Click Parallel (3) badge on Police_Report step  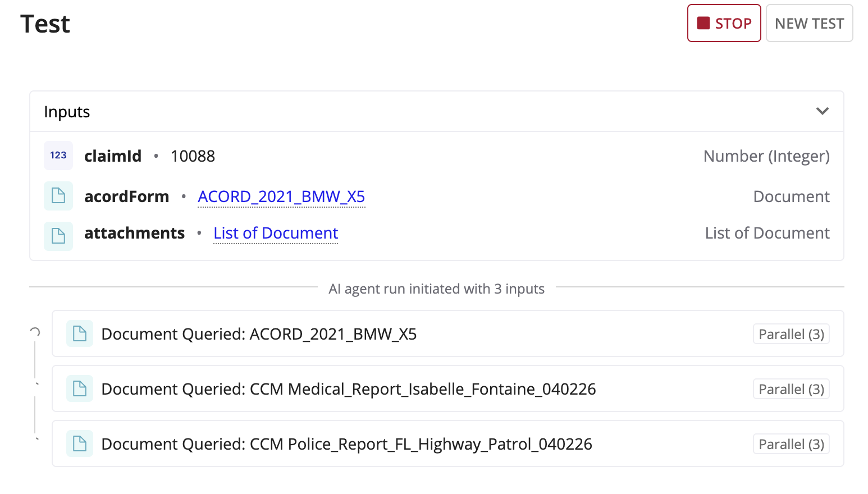pos(791,444)
